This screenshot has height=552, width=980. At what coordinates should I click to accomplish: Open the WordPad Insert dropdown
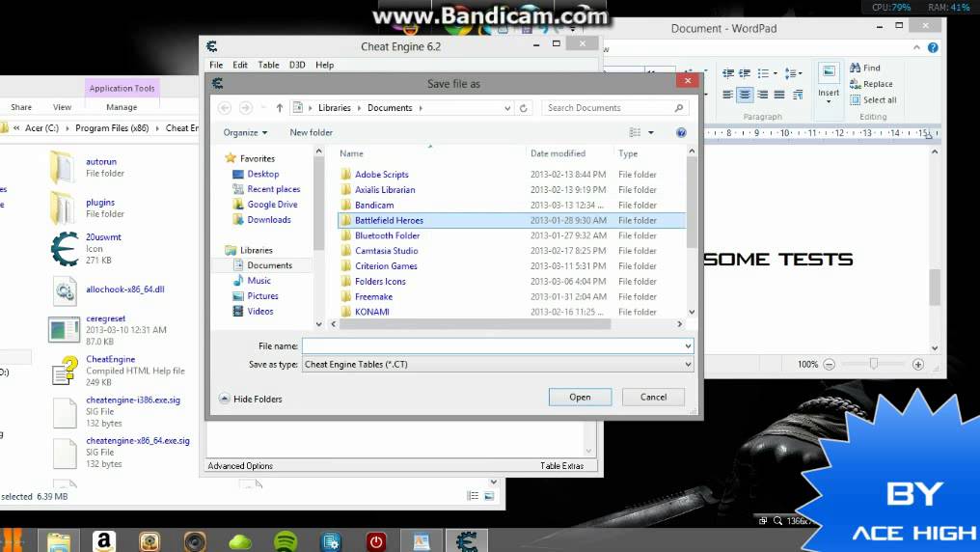coord(829,97)
